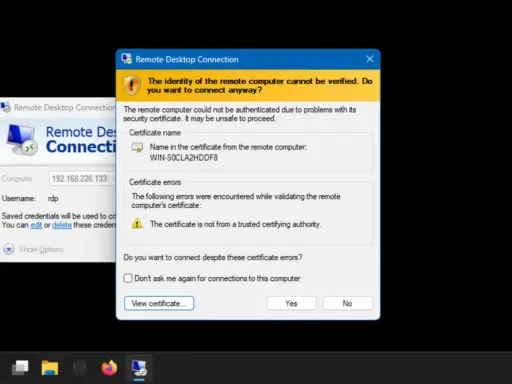Click the 'Do you want to connect despite' question text
512x384 pixels.
[213, 257]
